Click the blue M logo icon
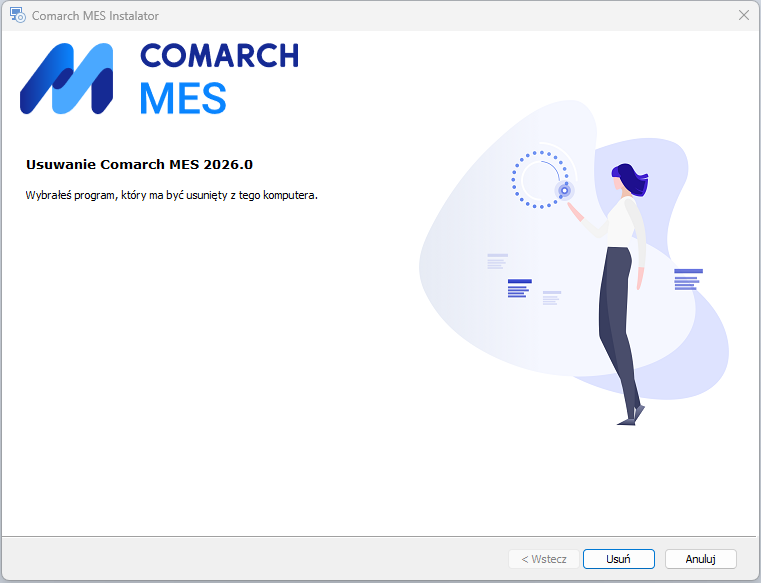Image resolution: width=761 pixels, height=583 pixels. pyautogui.click(x=66, y=79)
